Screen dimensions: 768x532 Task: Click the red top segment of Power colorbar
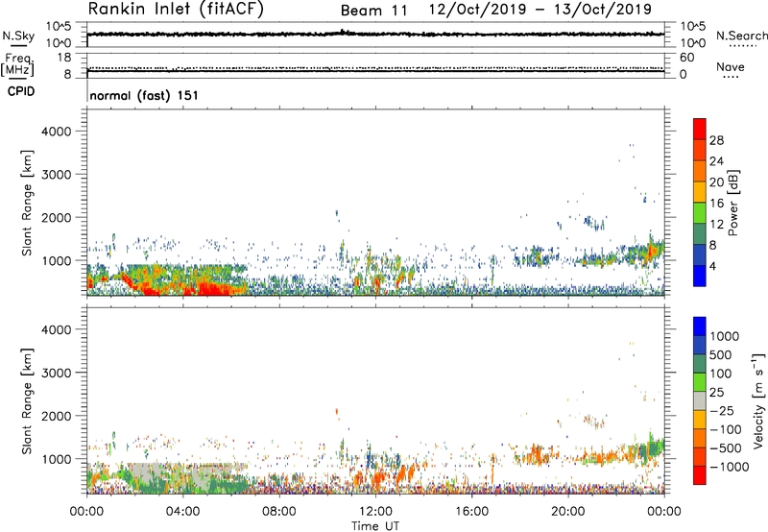click(700, 129)
